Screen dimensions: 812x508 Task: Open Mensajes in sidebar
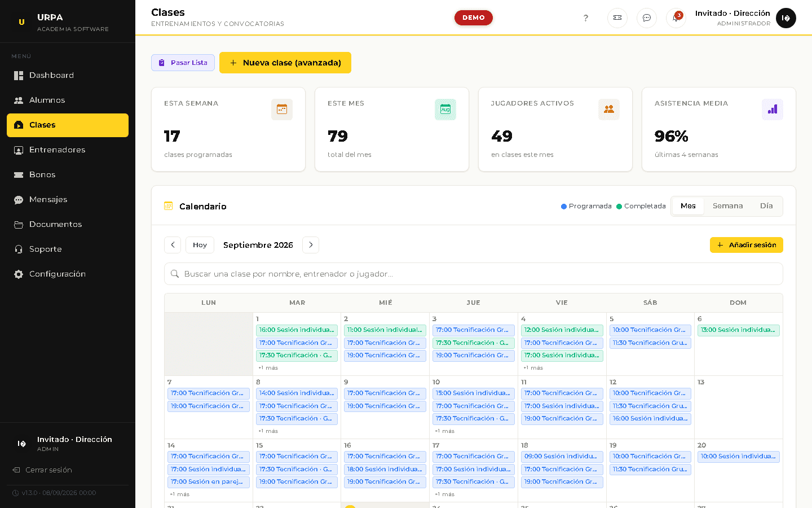(x=68, y=199)
